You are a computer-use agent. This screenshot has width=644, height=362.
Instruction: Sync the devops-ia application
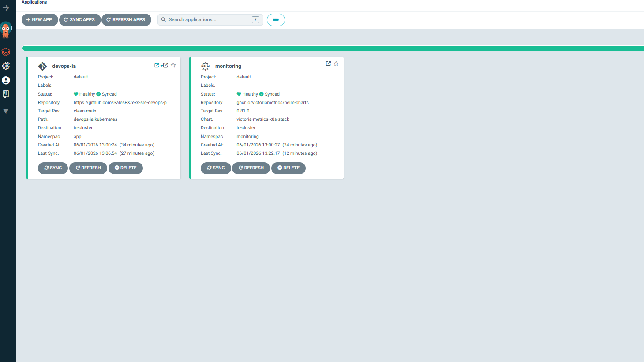click(x=53, y=168)
